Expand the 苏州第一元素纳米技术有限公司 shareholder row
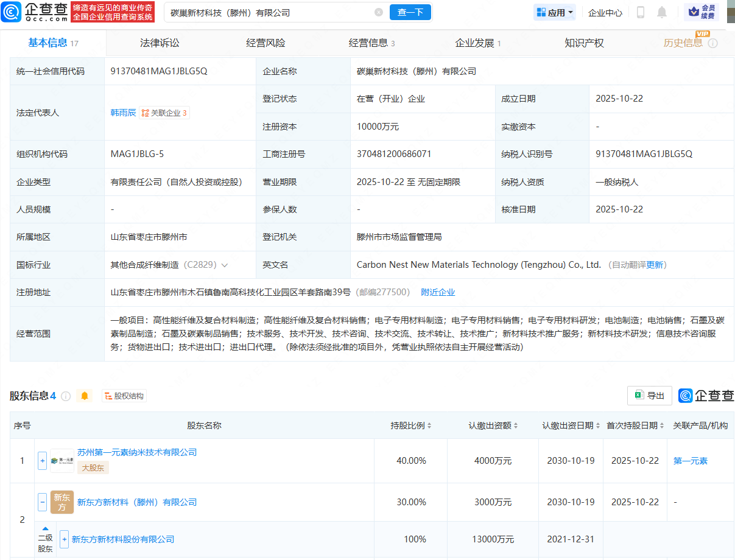Viewport: 735px width, 560px height. pyautogui.click(x=42, y=461)
